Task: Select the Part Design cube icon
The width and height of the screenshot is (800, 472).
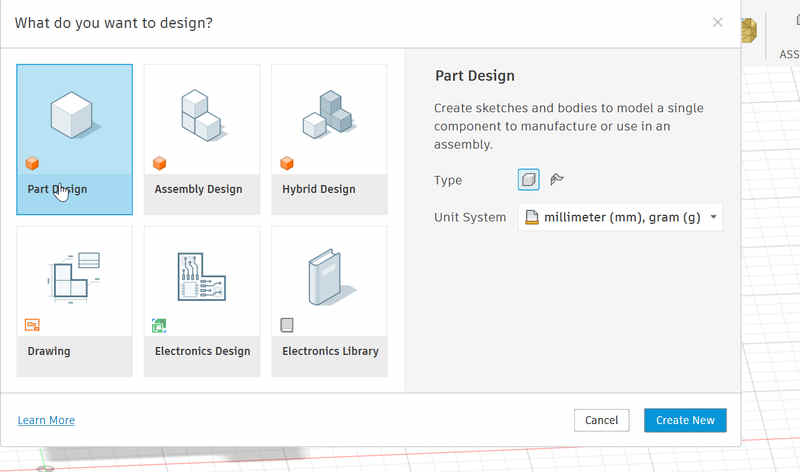Action: (74, 113)
